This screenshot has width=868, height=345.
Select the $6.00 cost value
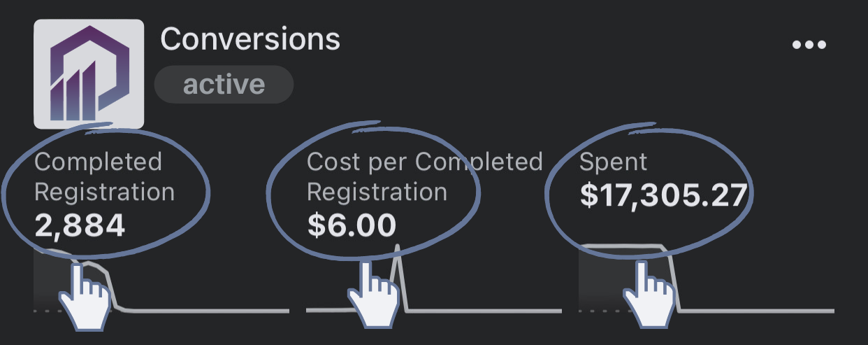pos(352,225)
